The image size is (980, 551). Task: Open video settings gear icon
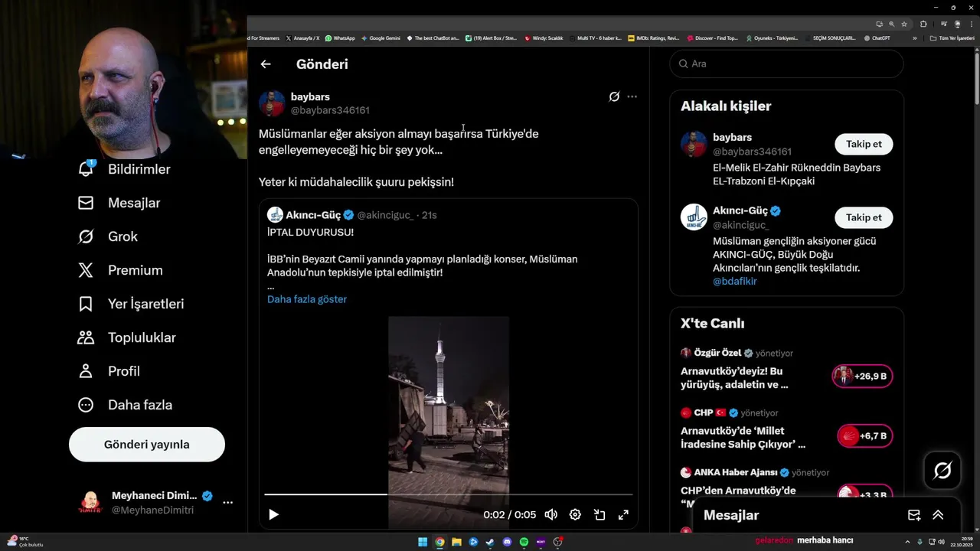575,515
